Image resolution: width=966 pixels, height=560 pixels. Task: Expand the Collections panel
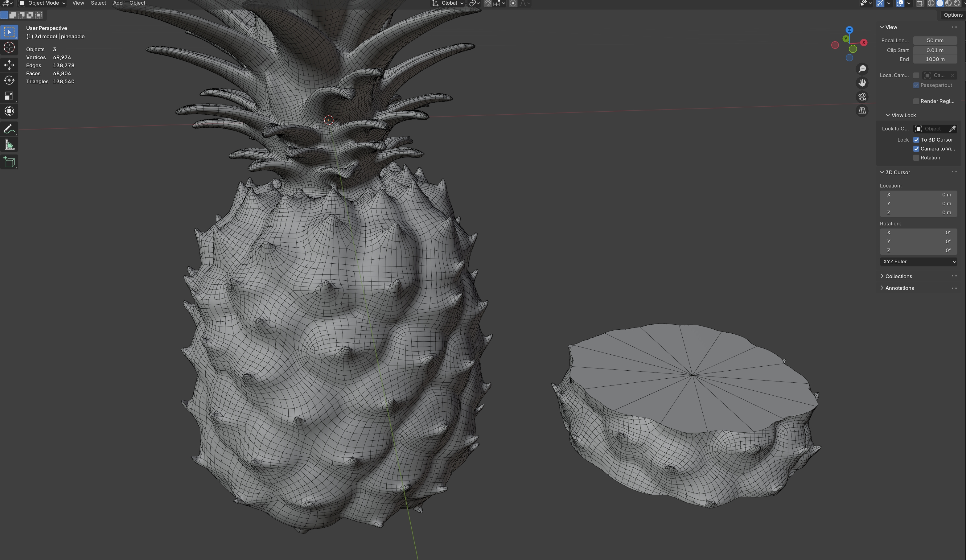898,276
